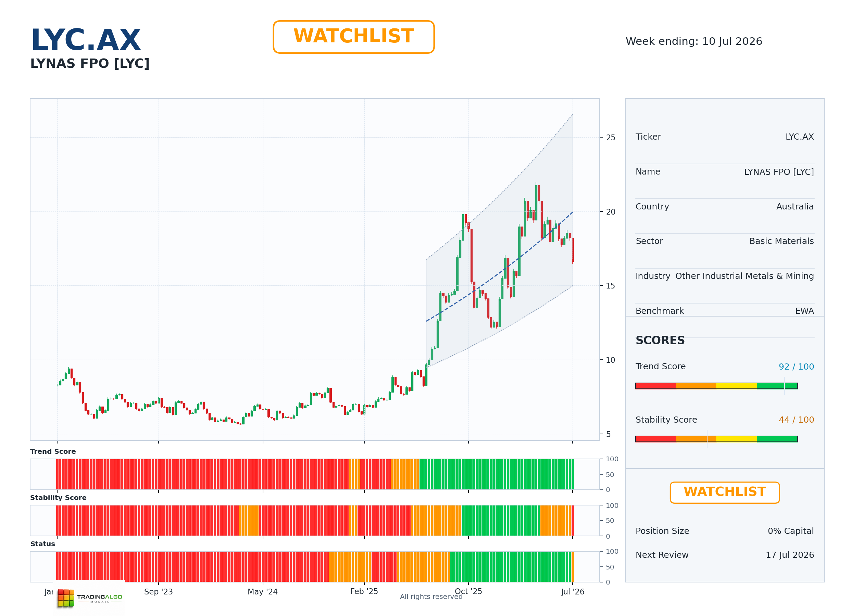This screenshot has width=863, height=616.
Task: Click the "Oct '25" x-axis label
Action: click(x=468, y=591)
